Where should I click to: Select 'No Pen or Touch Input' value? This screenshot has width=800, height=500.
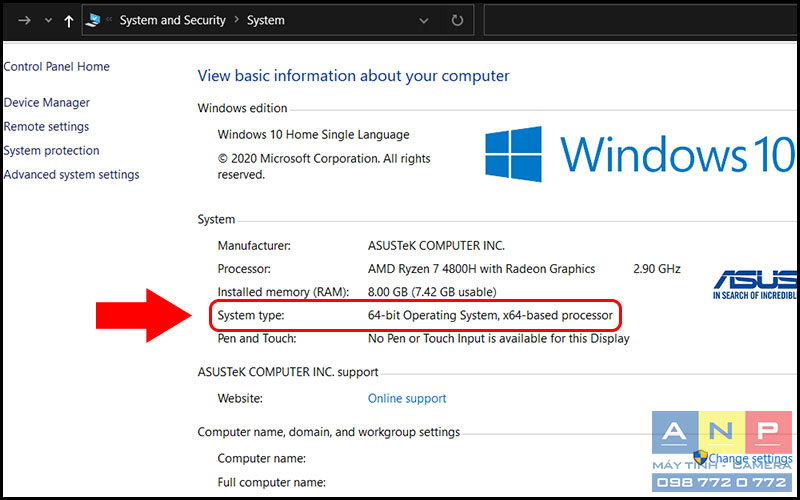coord(498,339)
